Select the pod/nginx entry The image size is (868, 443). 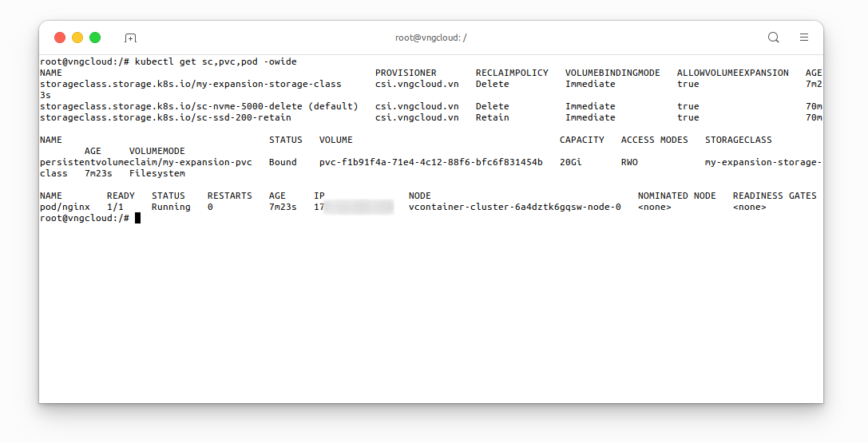65,207
